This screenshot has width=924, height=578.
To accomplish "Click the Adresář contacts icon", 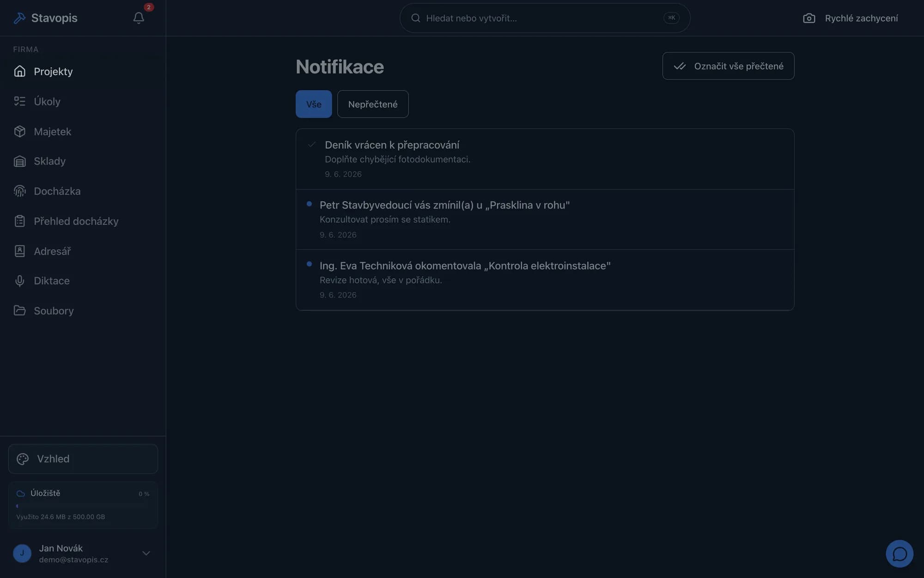I will point(19,251).
